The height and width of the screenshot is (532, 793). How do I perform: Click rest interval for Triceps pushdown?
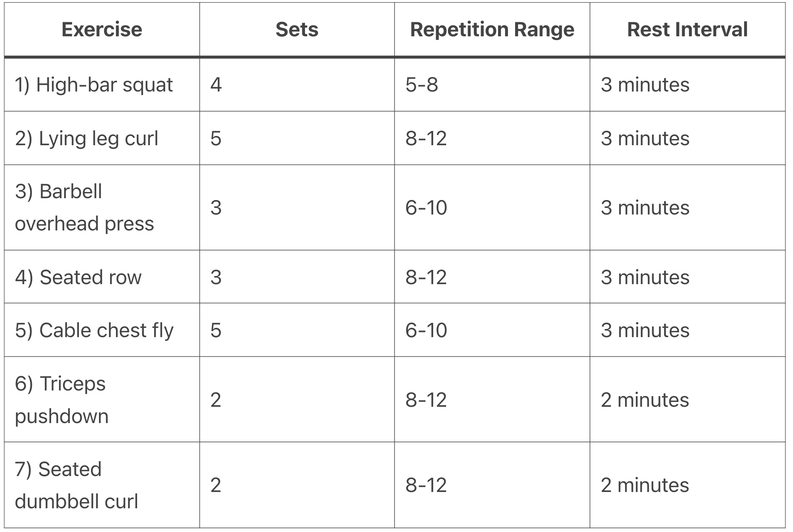687,399
